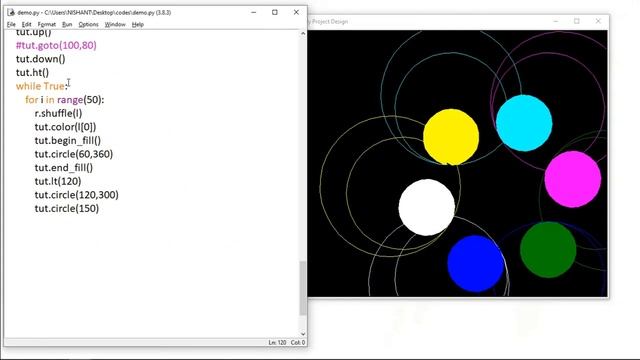
Task: Click the green filled circle on canvas
Action: click(x=548, y=250)
